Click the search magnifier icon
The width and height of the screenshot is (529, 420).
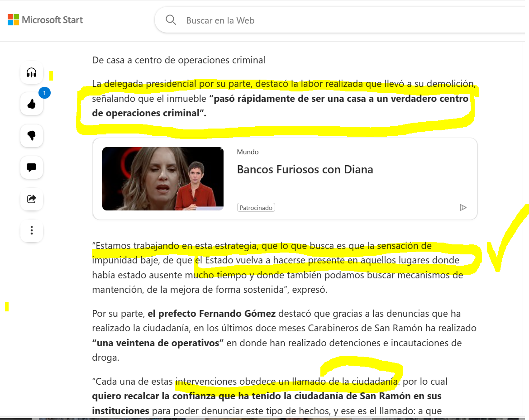[171, 20]
